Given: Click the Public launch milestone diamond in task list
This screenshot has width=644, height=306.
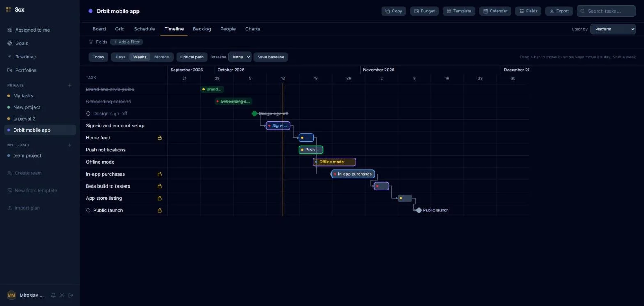Looking at the screenshot, I should [x=88, y=210].
